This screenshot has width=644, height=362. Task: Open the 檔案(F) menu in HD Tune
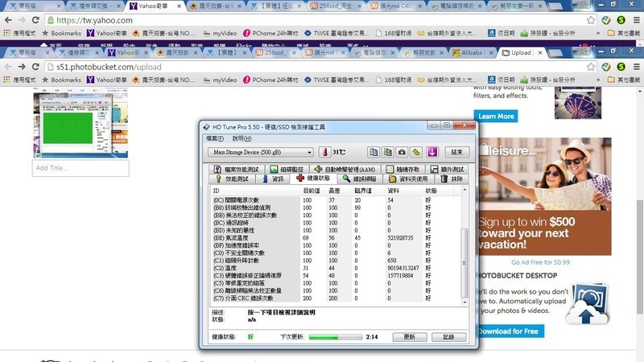(215, 138)
